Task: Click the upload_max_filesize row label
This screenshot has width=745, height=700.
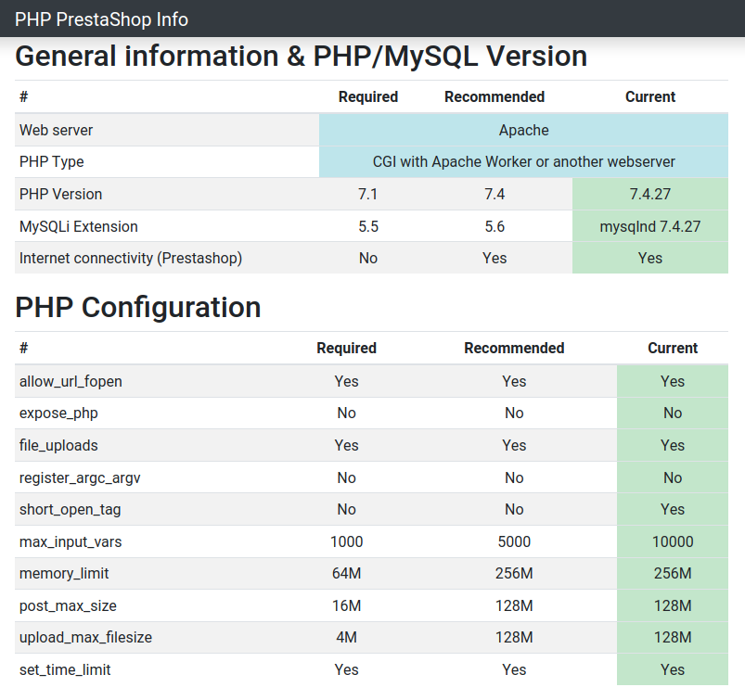Action: coord(85,637)
